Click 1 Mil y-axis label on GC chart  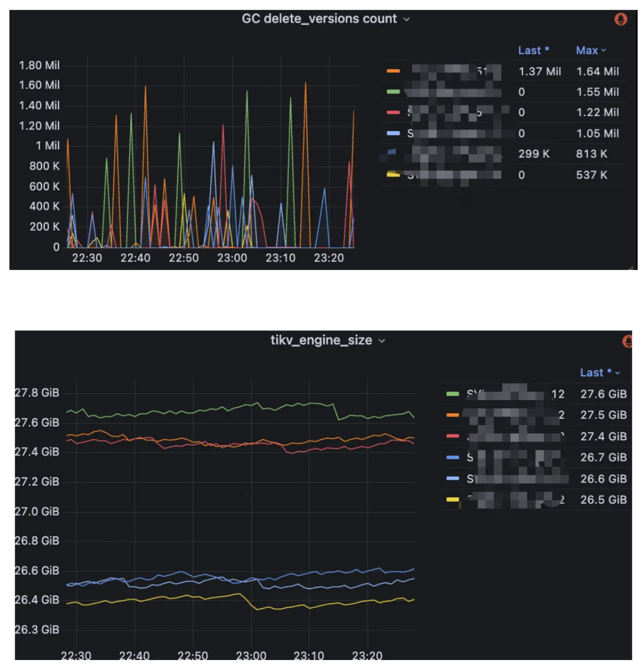click(x=48, y=146)
